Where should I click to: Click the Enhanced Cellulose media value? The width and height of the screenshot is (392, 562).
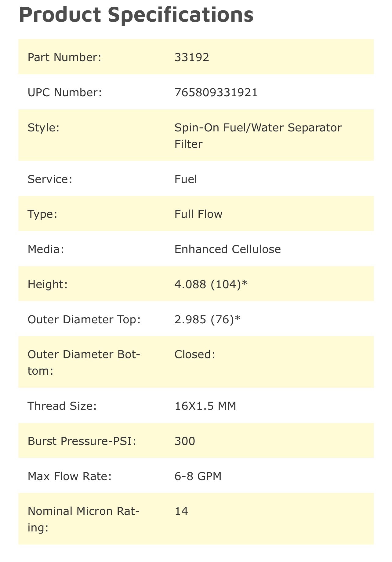coord(227,249)
